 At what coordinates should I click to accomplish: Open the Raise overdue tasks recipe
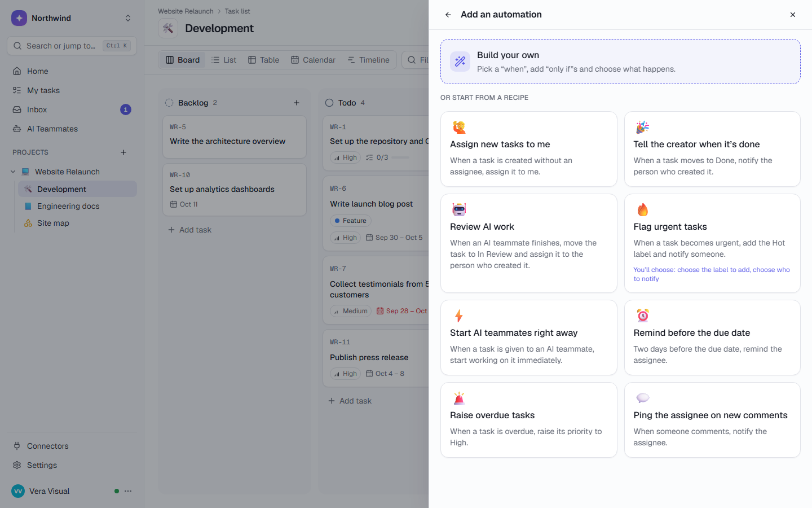coord(529,420)
